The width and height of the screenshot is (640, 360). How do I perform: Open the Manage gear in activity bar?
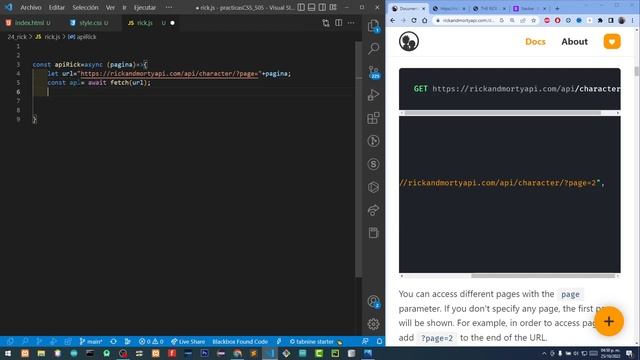[x=373, y=324]
